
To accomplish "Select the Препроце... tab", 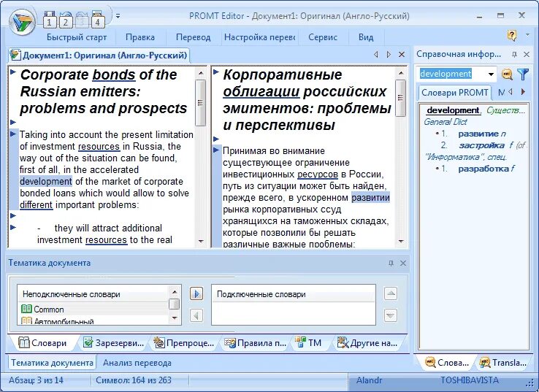I will (184, 343).
